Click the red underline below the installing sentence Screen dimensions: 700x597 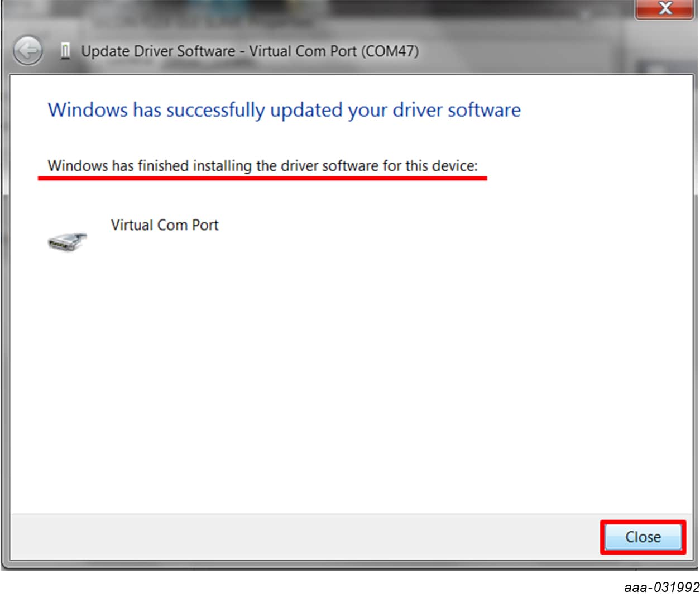click(x=262, y=178)
